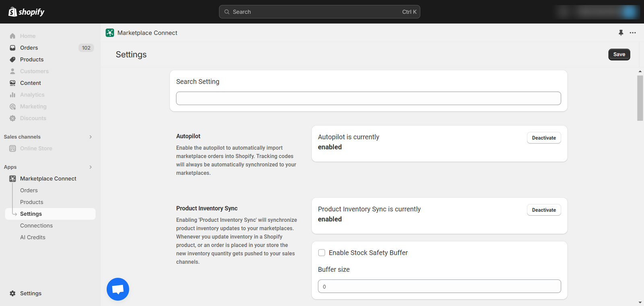Viewport: 644px width, 306px height.
Task: Click the page vertical scrollbar thumb
Action: click(x=640, y=98)
